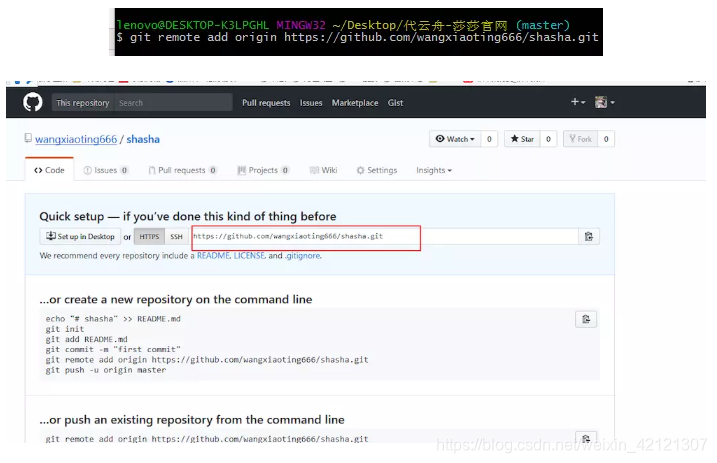717x463 pixels.
Task: Click the 'git push -u origin master' line
Action: click(x=106, y=370)
